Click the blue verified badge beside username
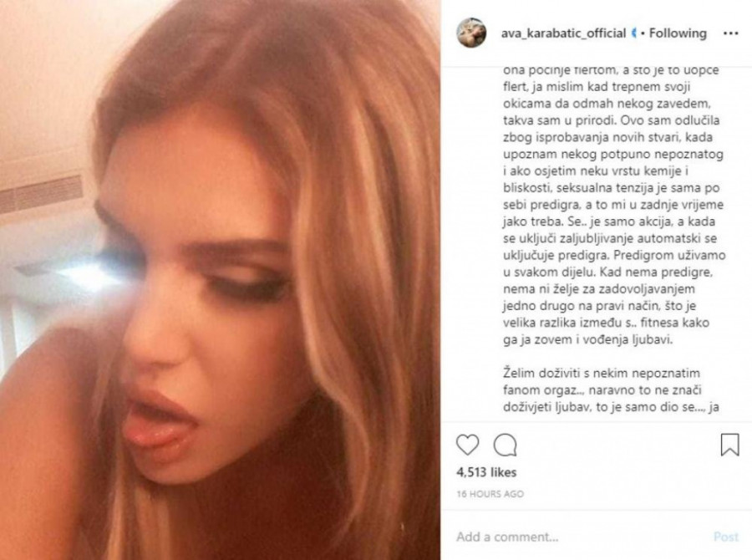 click(634, 33)
